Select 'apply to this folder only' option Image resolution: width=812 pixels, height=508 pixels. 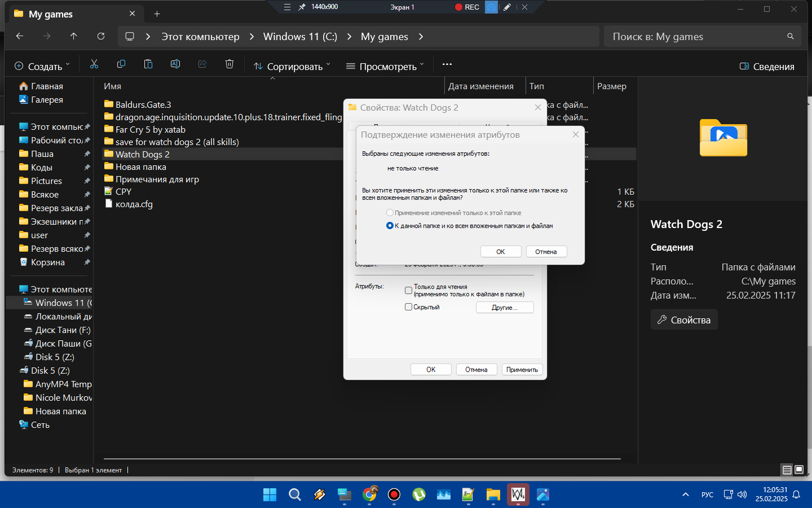390,213
